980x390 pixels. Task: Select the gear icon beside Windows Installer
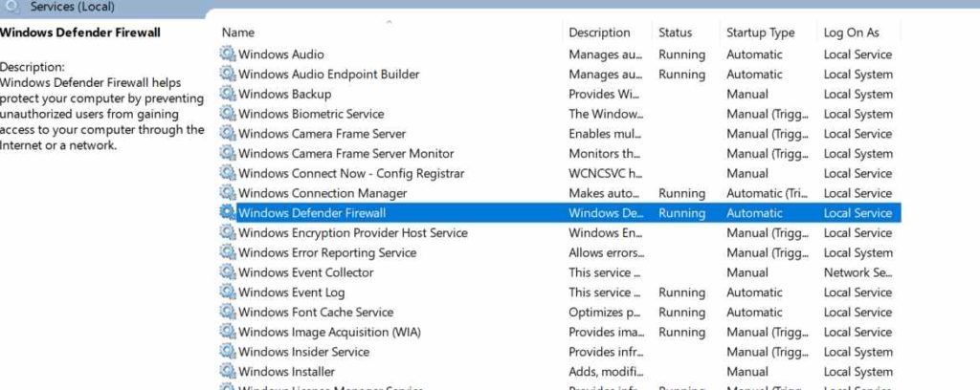(228, 371)
